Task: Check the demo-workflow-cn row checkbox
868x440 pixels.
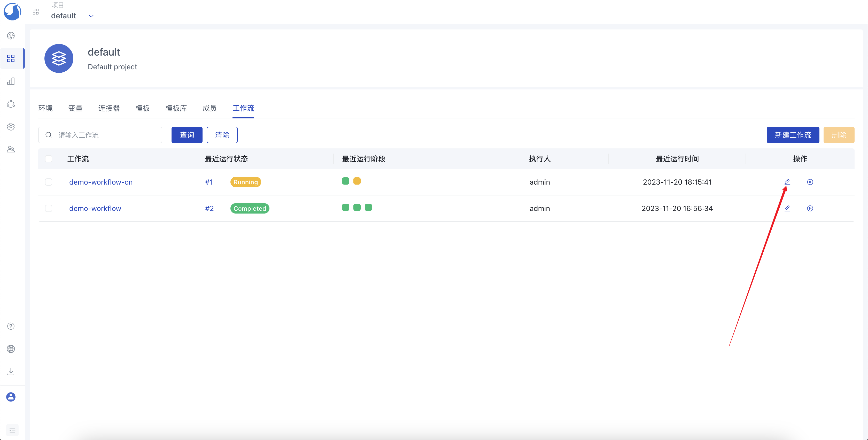Action: [49, 182]
